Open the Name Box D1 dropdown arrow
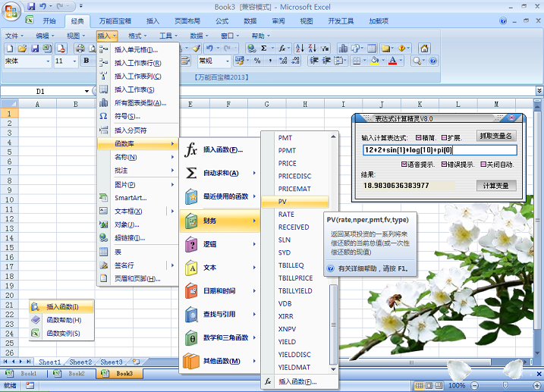The image size is (544, 392). tap(86, 92)
